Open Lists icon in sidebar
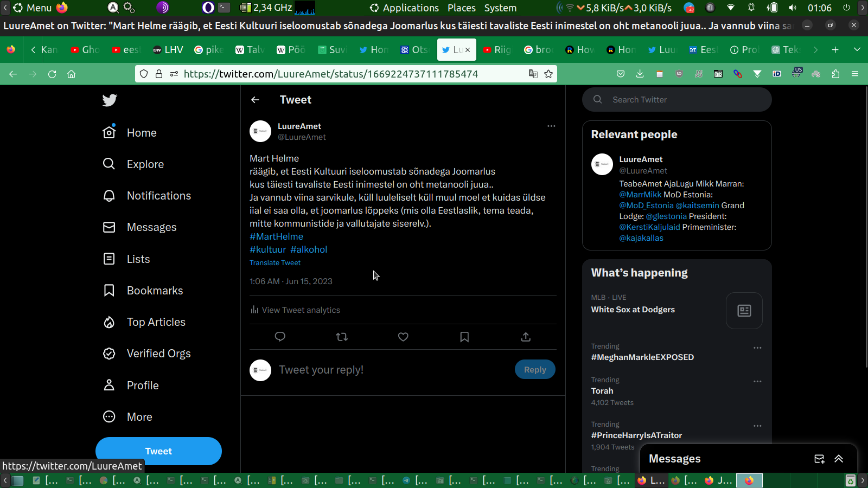This screenshot has height=488, width=868. 109,259
